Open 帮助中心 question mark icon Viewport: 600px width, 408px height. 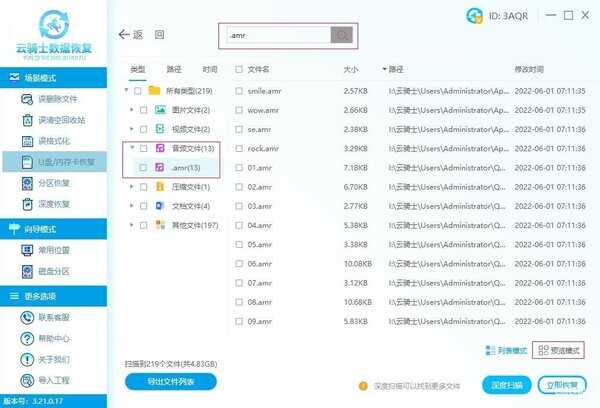click(27, 338)
